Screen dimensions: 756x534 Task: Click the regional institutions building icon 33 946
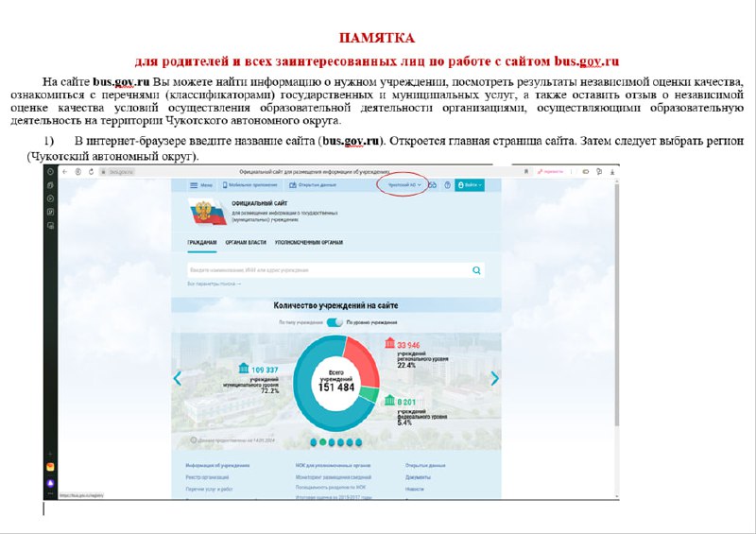point(389,343)
